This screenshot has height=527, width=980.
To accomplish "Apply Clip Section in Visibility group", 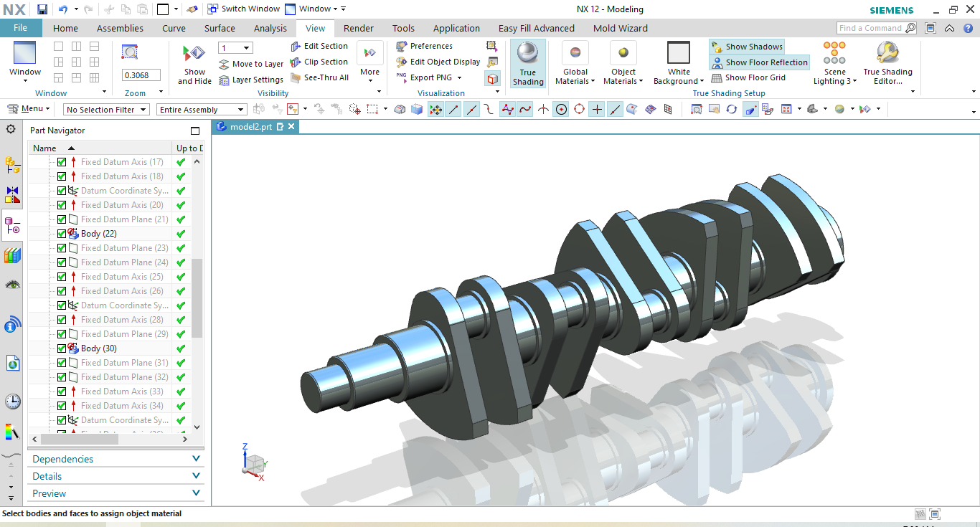I will pos(319,62).
